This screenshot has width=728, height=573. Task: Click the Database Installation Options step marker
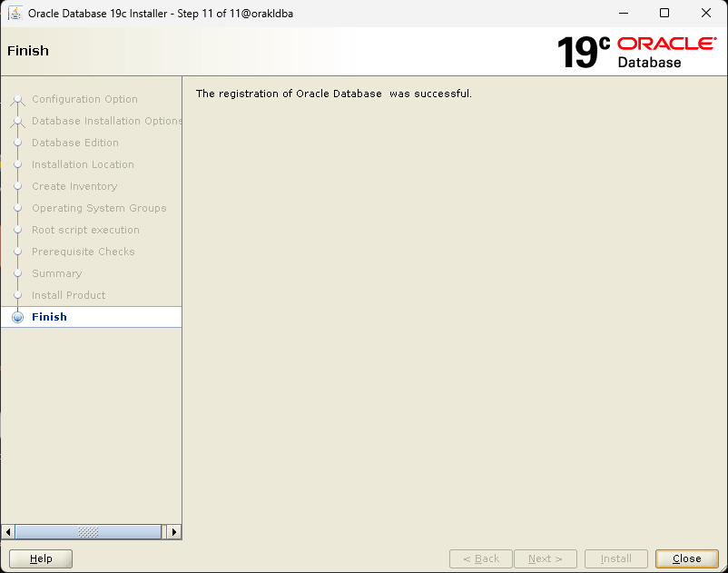(x=17, y=121)
